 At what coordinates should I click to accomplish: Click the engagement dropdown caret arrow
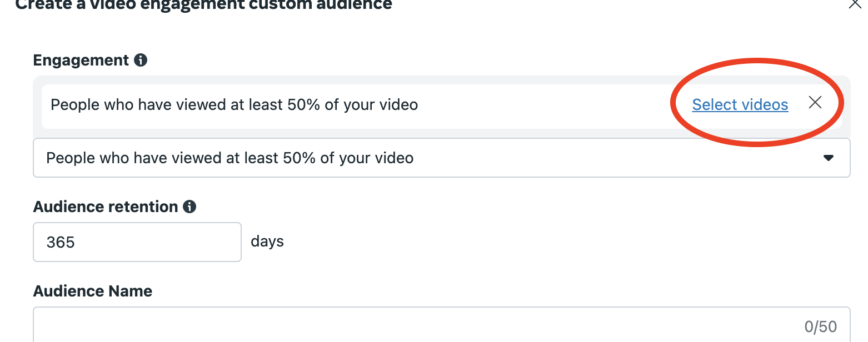click(828, 158)
